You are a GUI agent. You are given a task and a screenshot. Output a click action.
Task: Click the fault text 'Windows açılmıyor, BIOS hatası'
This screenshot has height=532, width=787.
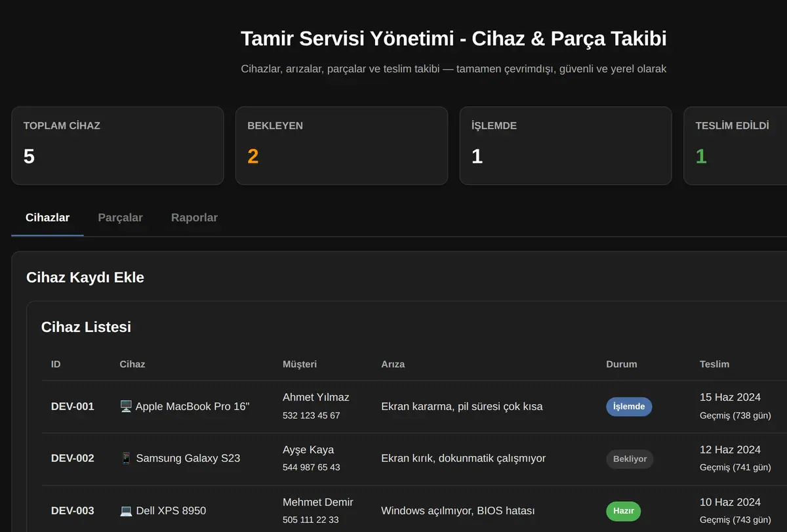coord(458,511)
